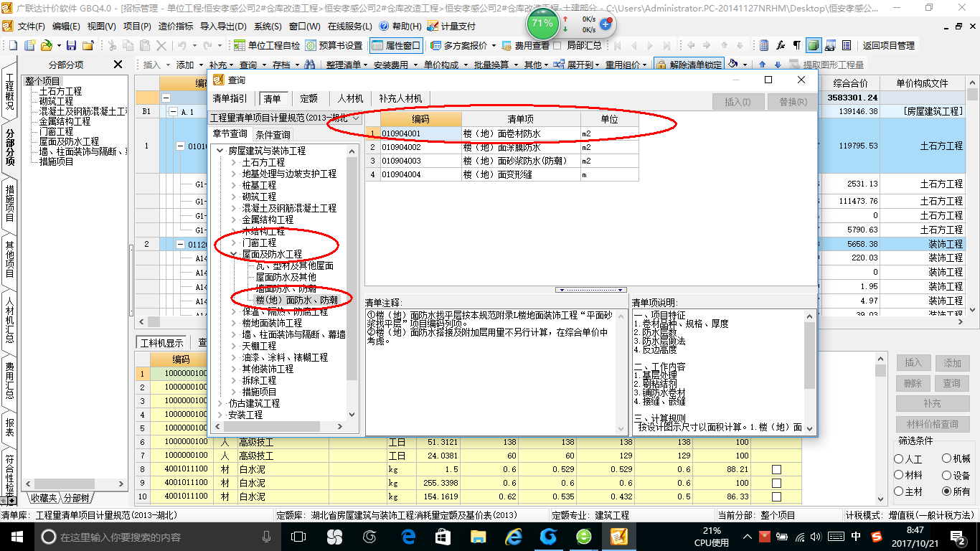Open 单位工程自检 self-check tool
Image resolution: width=980 pixels, height=551 pixels.
(267, 45)
